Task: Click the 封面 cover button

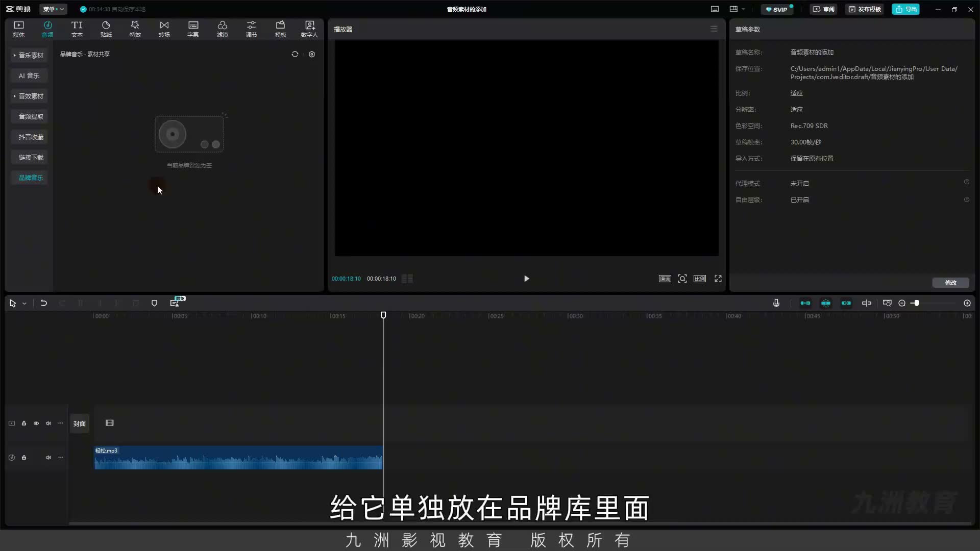Action: [x=80, y=423]
